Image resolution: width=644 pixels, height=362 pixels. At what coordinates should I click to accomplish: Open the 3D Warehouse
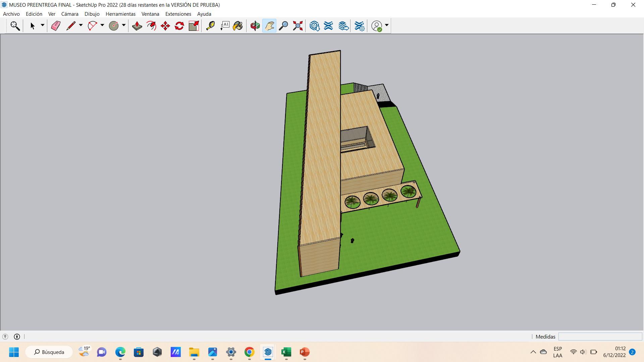coord(314,26)
